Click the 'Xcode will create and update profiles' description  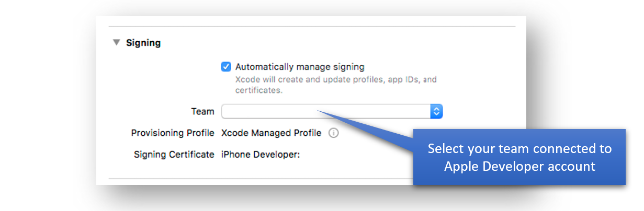click(335, 80)
